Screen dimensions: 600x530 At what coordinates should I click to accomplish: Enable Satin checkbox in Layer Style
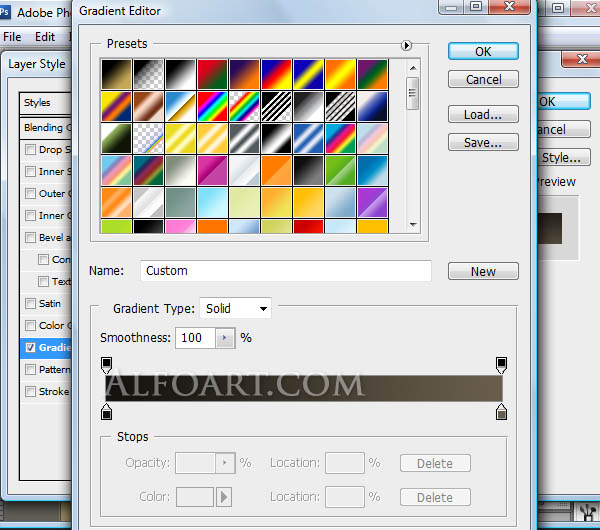coord(30,303)
